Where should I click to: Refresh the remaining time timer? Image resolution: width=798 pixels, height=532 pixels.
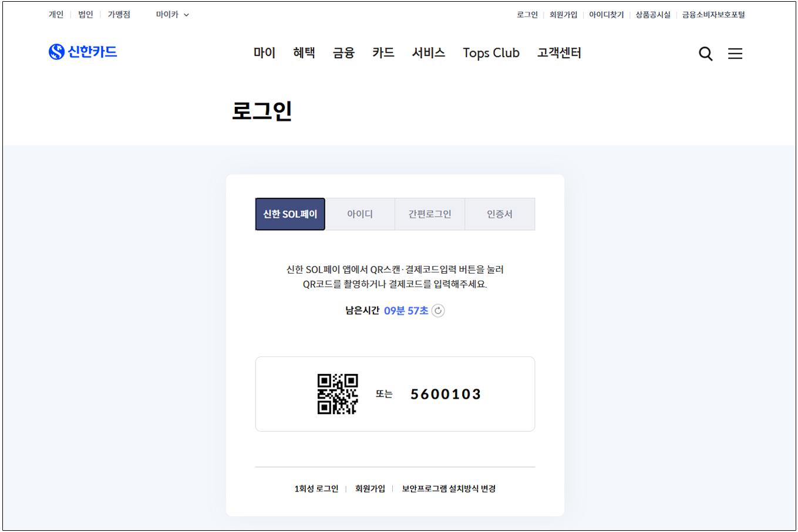click(438, 311)
